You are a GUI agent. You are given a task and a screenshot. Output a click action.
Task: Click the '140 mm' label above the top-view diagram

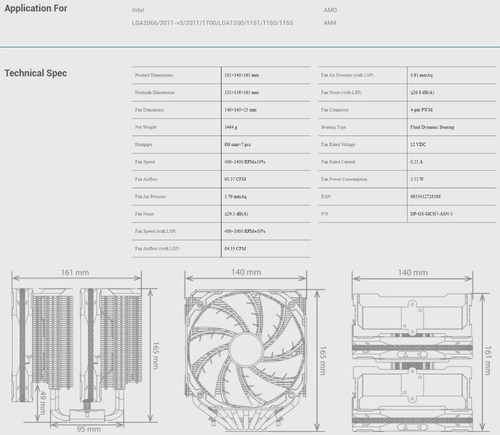(413, 272)
